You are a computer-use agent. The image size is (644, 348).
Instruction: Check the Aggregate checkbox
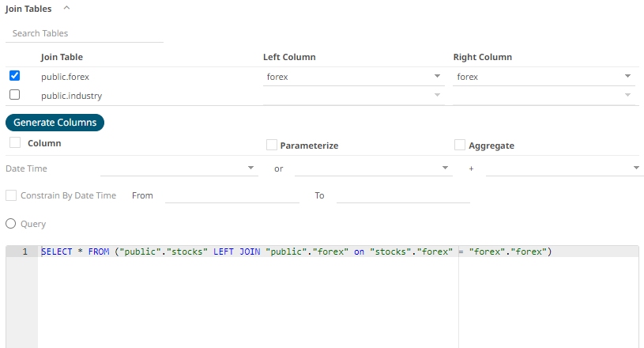point(460,145)
